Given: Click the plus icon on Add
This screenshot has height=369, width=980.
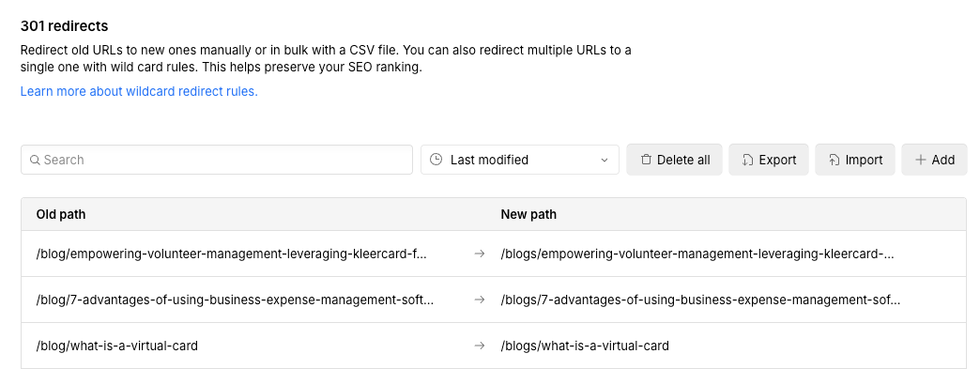Looking at the screenshot, I should pyautogui.click(x=920, y=160).
